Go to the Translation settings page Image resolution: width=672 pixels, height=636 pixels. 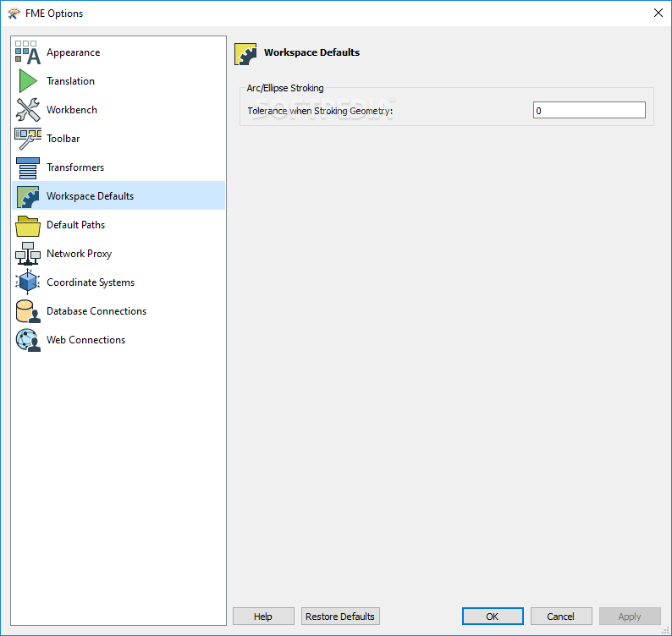[118, 81]
